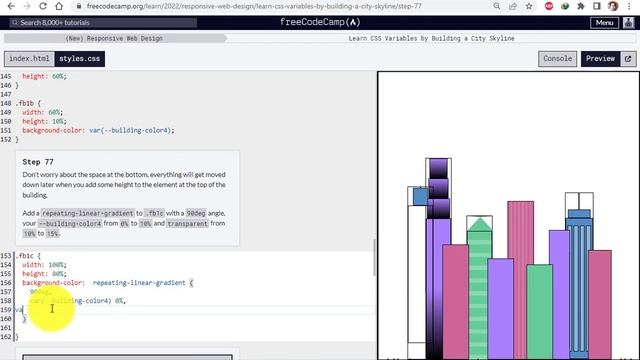640x360 pixels.
Task: Place cursor on code line 159
Action: tap(195, 310)
